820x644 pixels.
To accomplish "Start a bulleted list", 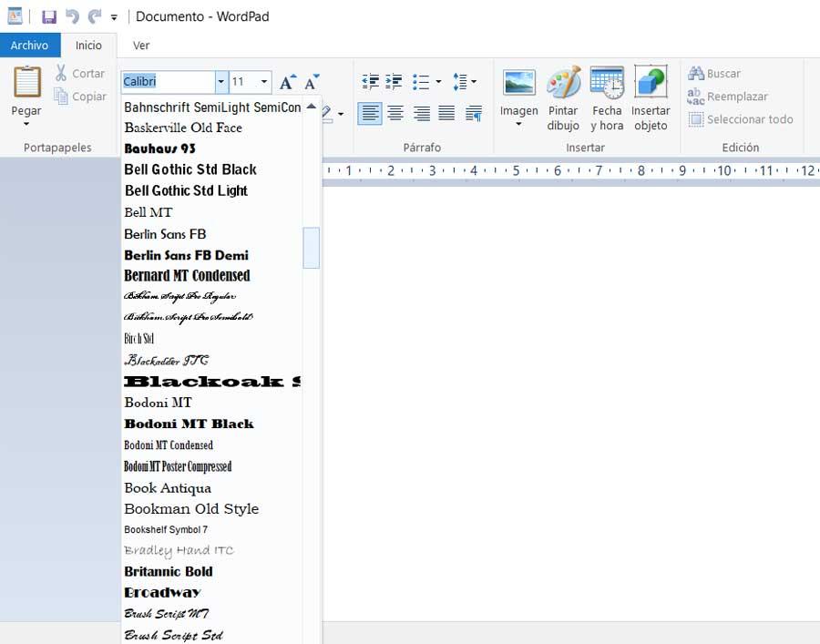I will (x=421, y=82).
